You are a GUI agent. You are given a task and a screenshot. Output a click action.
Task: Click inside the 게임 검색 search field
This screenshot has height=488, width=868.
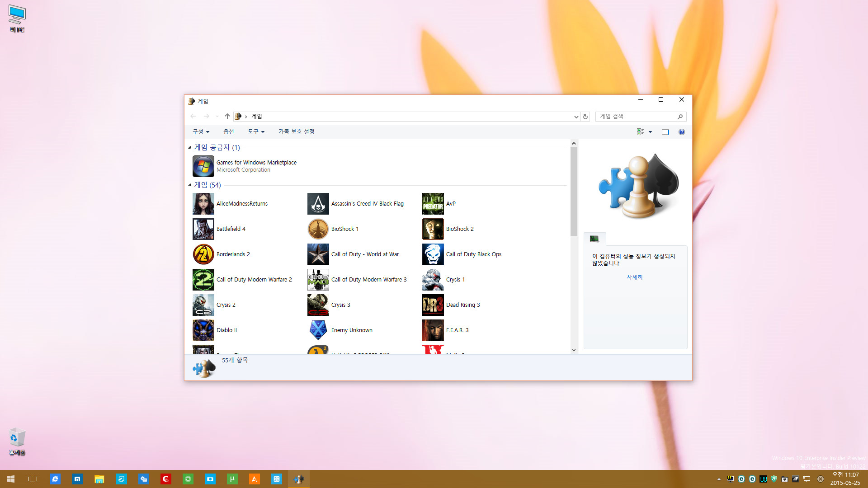637,117
